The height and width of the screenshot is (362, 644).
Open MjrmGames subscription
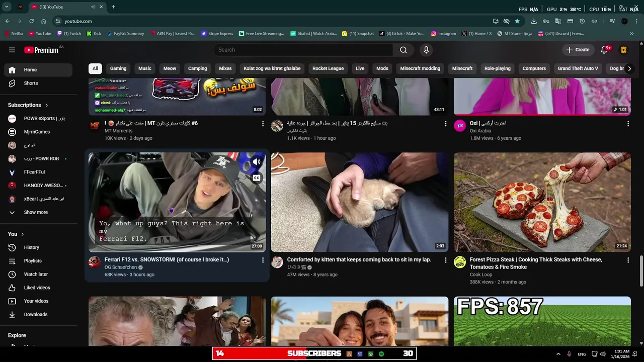38,132
